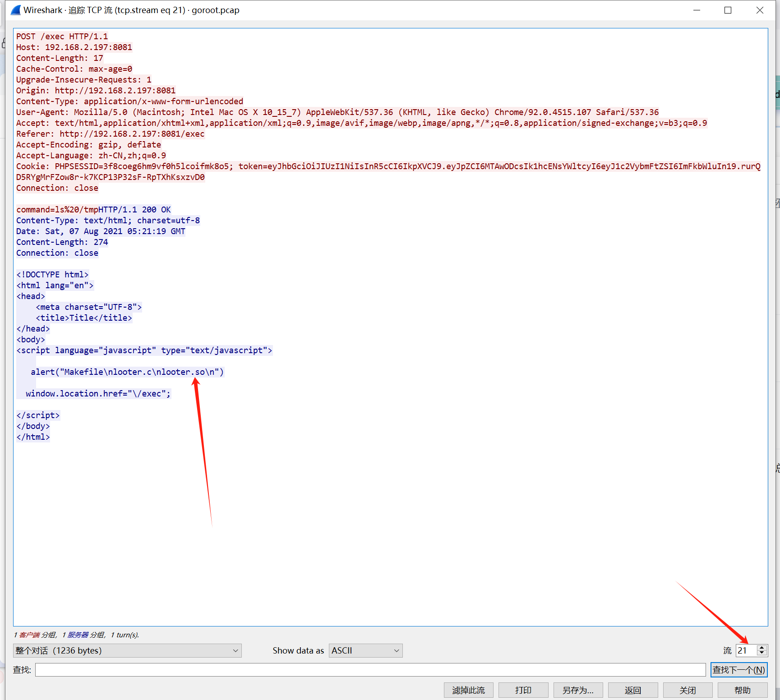Click the script language javascript tag line
Viewport: 780px width, 700px height.
coord(144,350)
